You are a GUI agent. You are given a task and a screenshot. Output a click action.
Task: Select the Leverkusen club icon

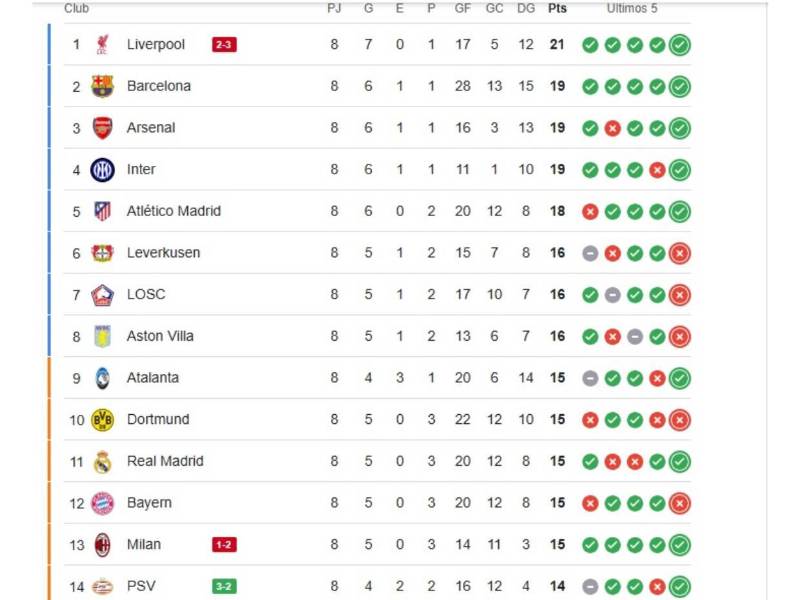103,253
